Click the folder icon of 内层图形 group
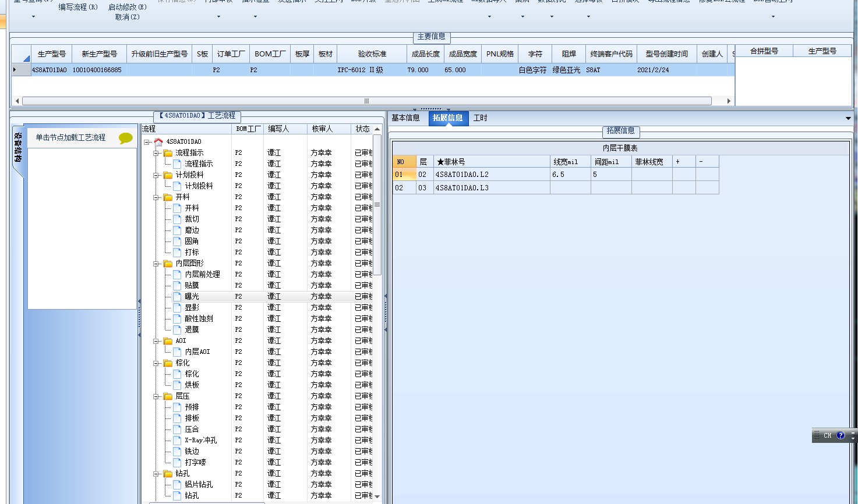 [168, 264]
